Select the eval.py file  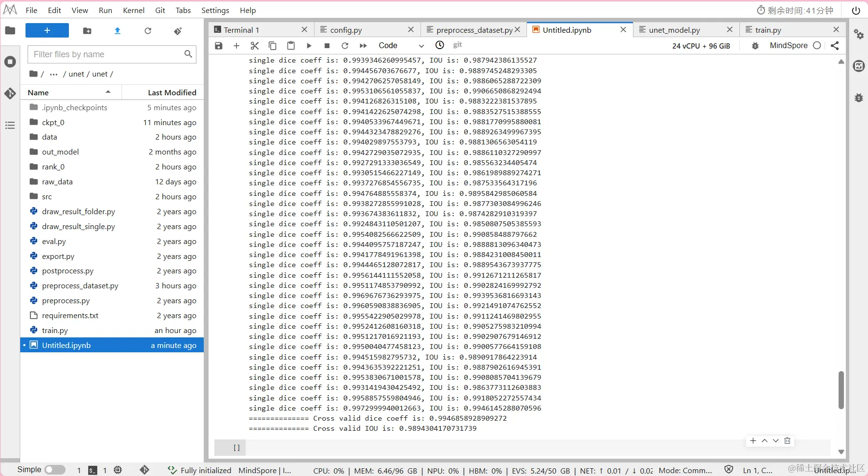coord(112,241)
